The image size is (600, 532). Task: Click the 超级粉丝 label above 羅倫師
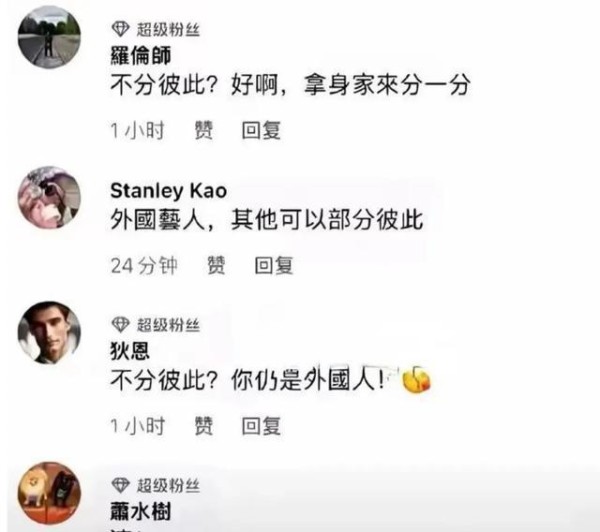tap(168, 29)
